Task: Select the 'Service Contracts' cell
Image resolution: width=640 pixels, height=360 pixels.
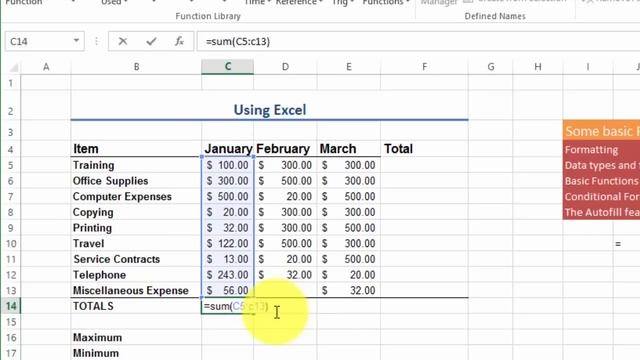Action: point(136,259)
